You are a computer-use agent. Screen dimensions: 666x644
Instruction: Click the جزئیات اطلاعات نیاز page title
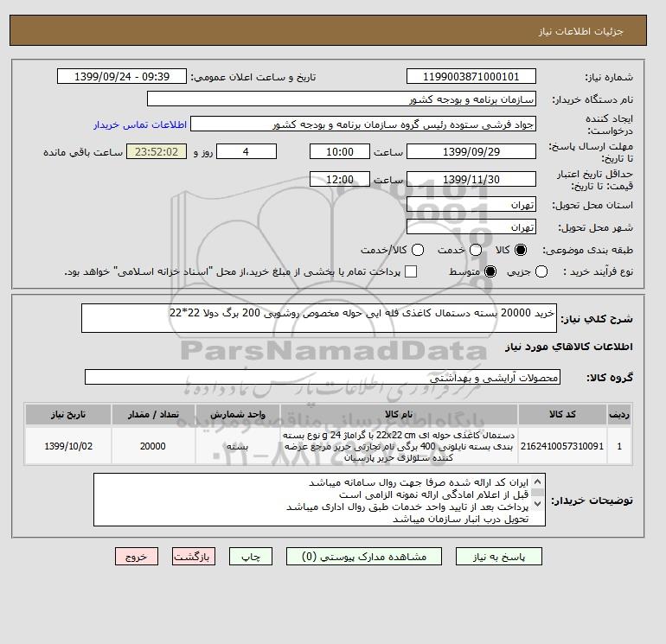580,31
